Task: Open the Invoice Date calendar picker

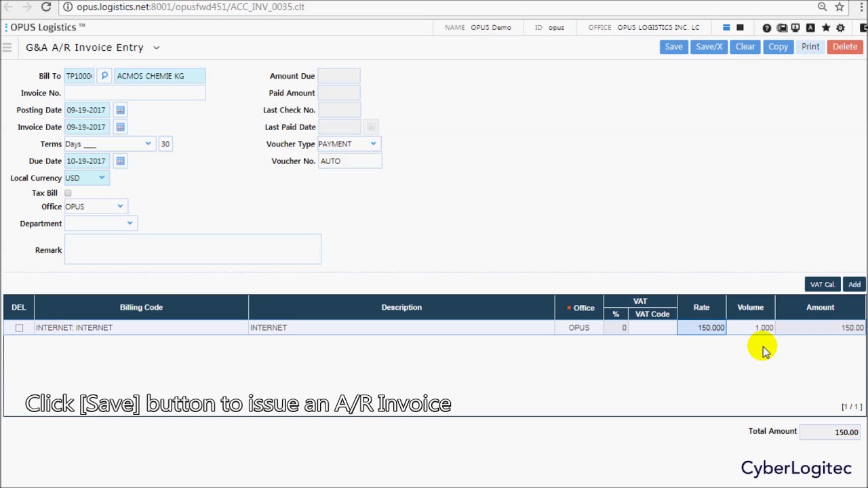Action: coord(120,127)
